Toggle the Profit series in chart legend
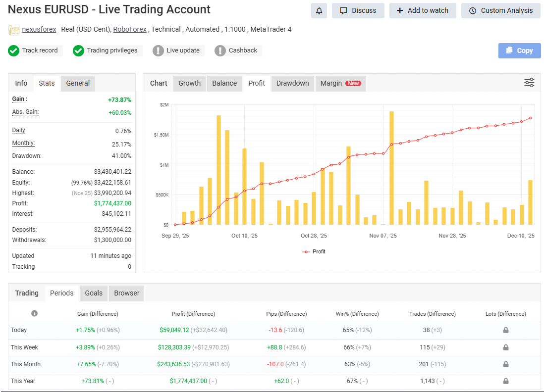Image resolution: width=544 pixels, height=392 pixels. point(314,251)
